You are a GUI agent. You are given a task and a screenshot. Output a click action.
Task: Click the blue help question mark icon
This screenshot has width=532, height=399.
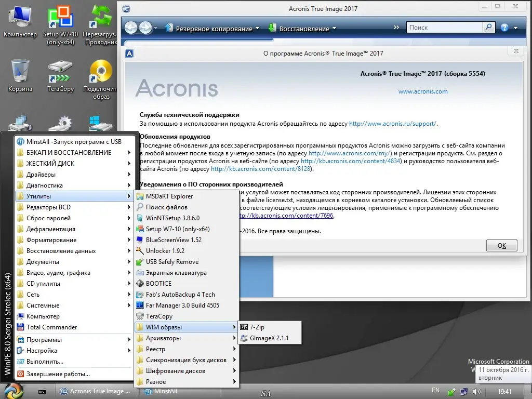(504, 28)
